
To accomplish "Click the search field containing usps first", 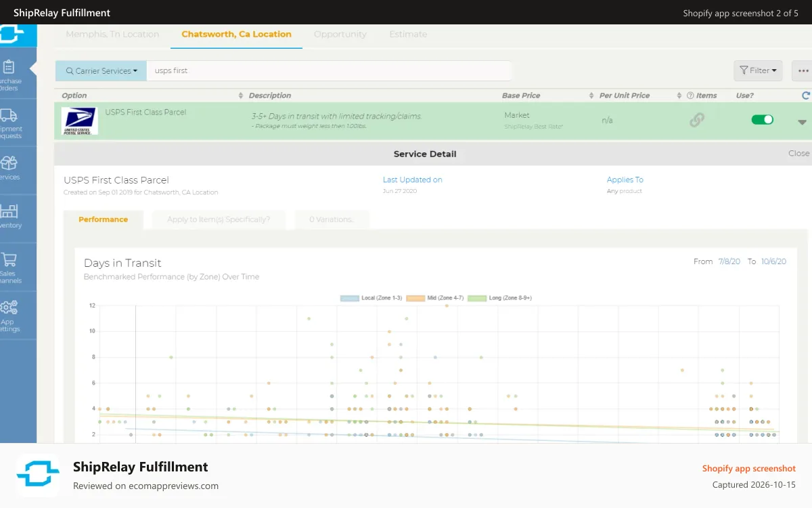I will pyautogui.click(x=330, y=70).
